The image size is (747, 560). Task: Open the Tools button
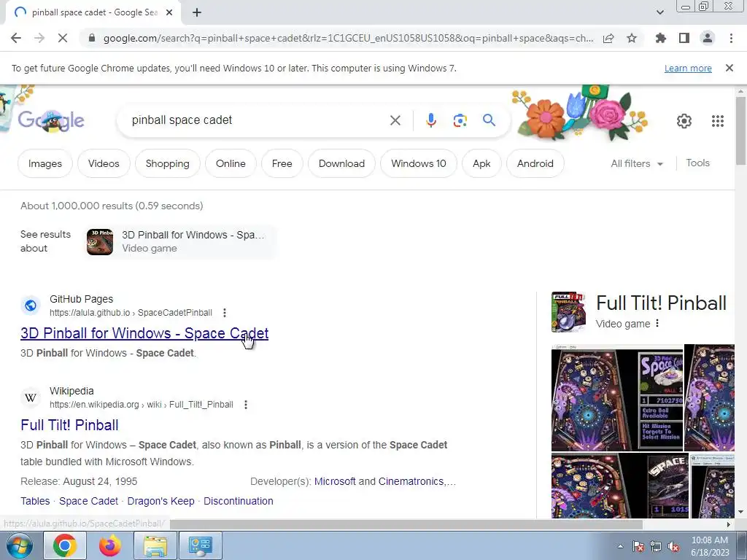tap(697, 163)
